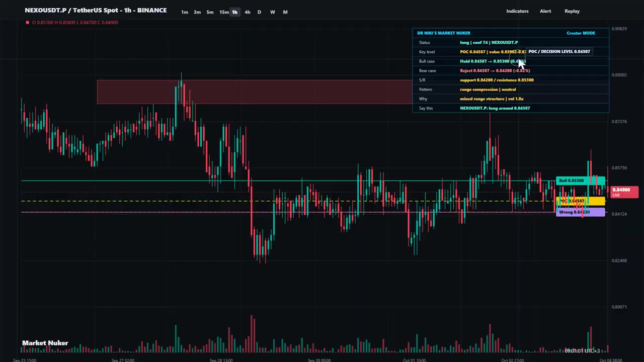
Task: Click the purple Wrong 0.84200 level label
Action: (x=581, y=212)
